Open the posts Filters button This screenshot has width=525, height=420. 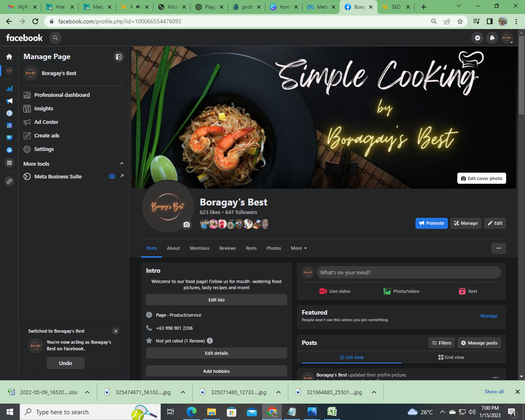click(441, 343)
